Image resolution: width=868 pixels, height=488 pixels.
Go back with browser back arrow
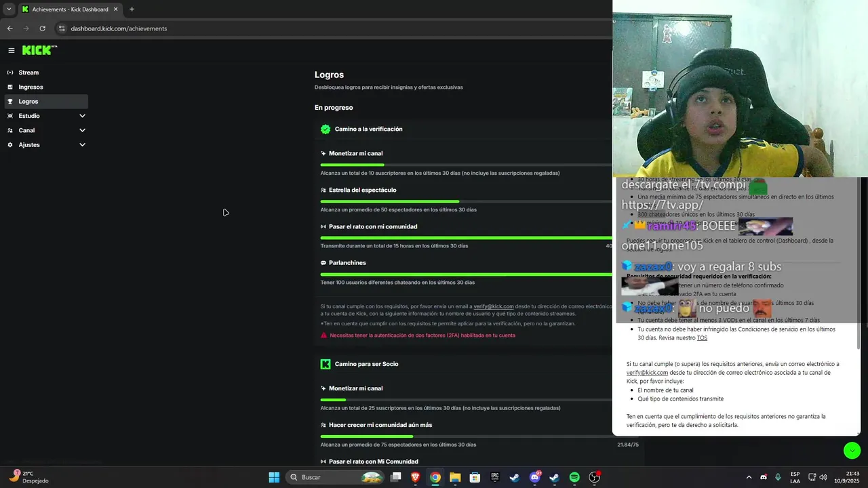9,28
